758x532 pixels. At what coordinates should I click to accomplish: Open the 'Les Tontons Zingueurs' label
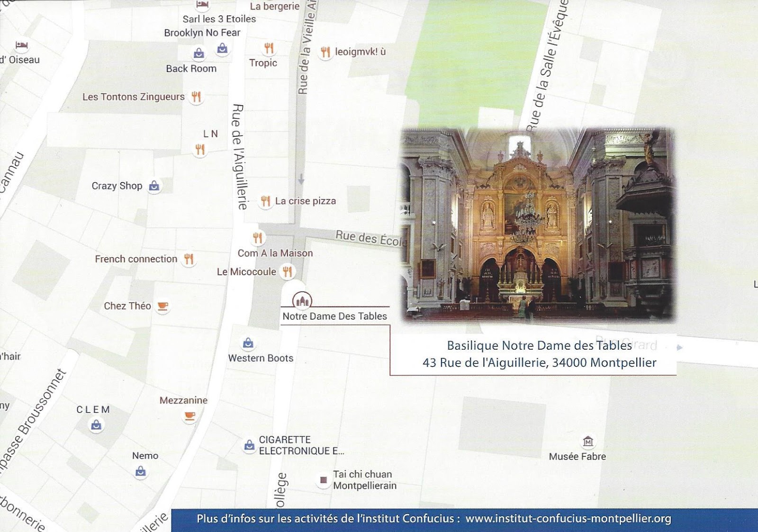134,97
